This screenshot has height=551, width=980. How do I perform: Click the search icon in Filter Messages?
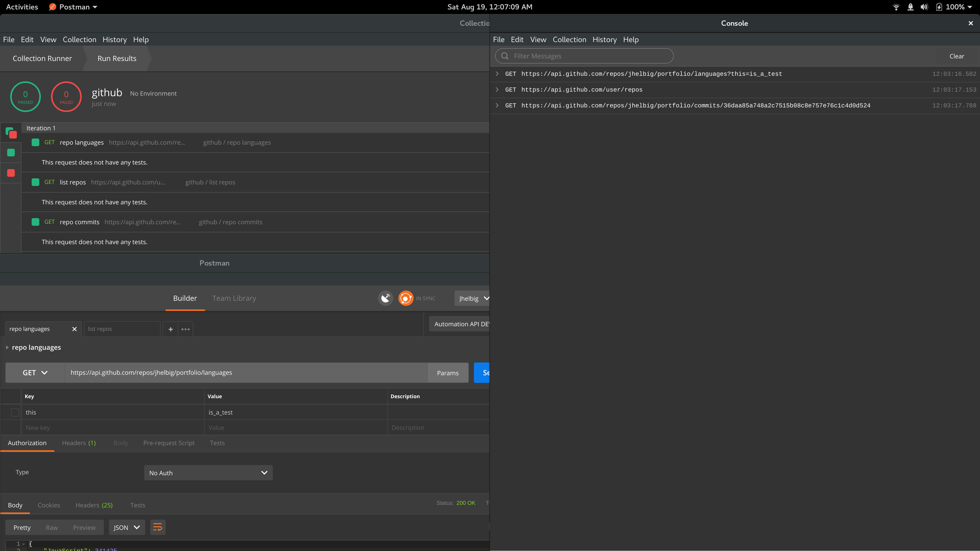coord(505,56)
